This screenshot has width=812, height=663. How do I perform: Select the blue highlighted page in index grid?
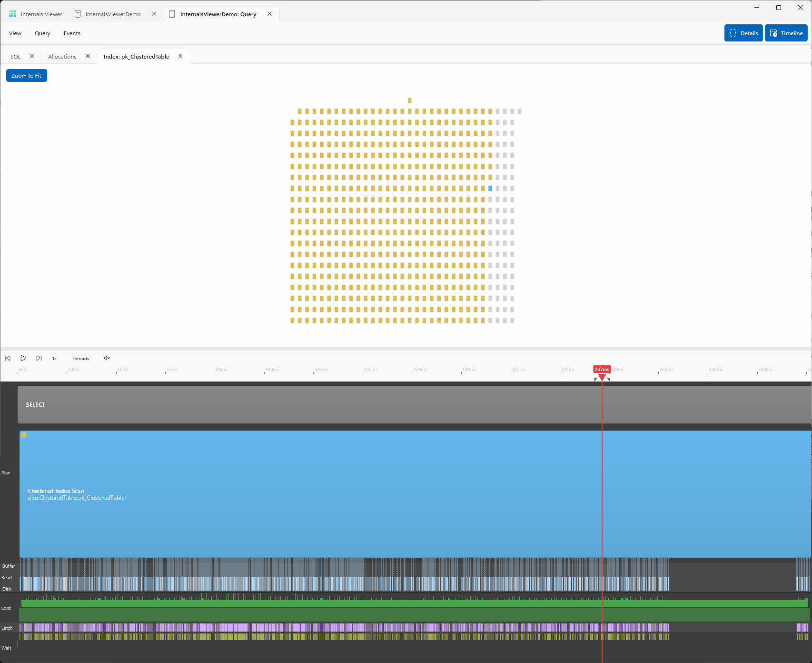(x=490, y=189)
